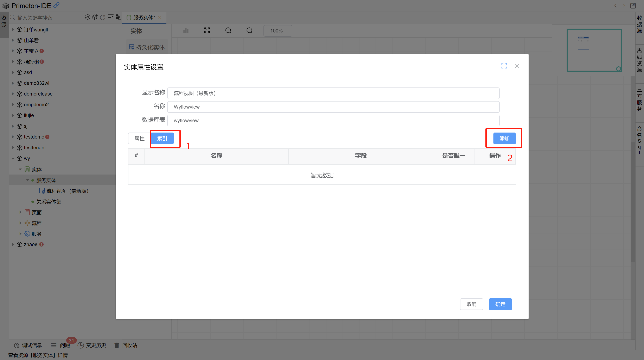Expand the dialog to fullscreen

click(504, 66)
